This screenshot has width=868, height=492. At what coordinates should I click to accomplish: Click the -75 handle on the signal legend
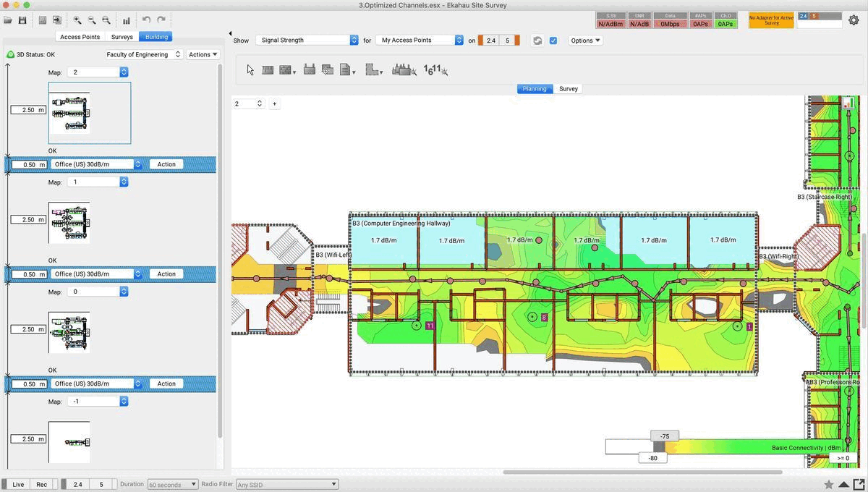pos(664,436)
